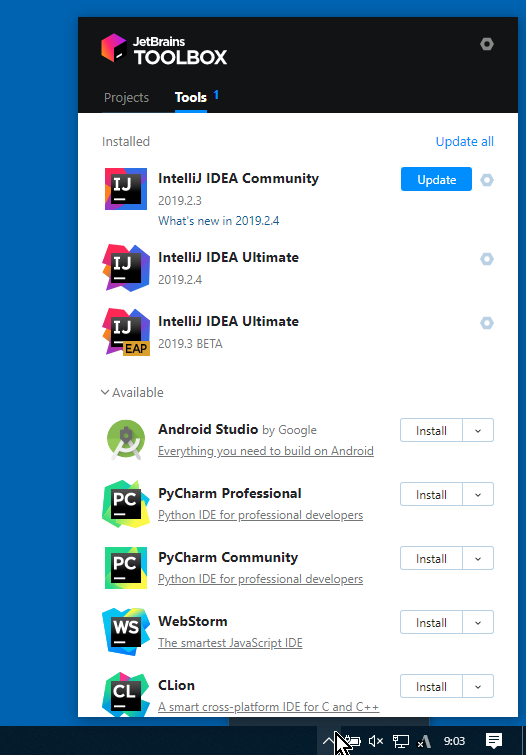
Task: Click the IntelliJ IDEA Community title
Action: click(238, 178)
